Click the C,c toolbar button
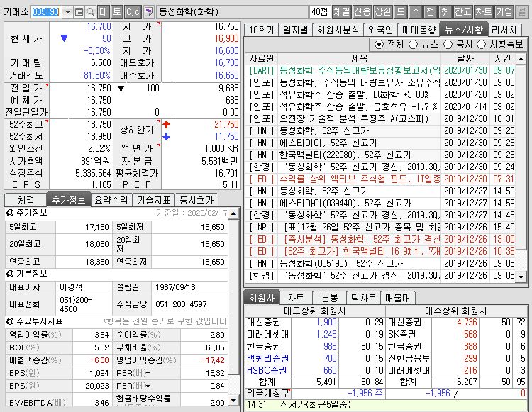 click(x=133, y=12)
